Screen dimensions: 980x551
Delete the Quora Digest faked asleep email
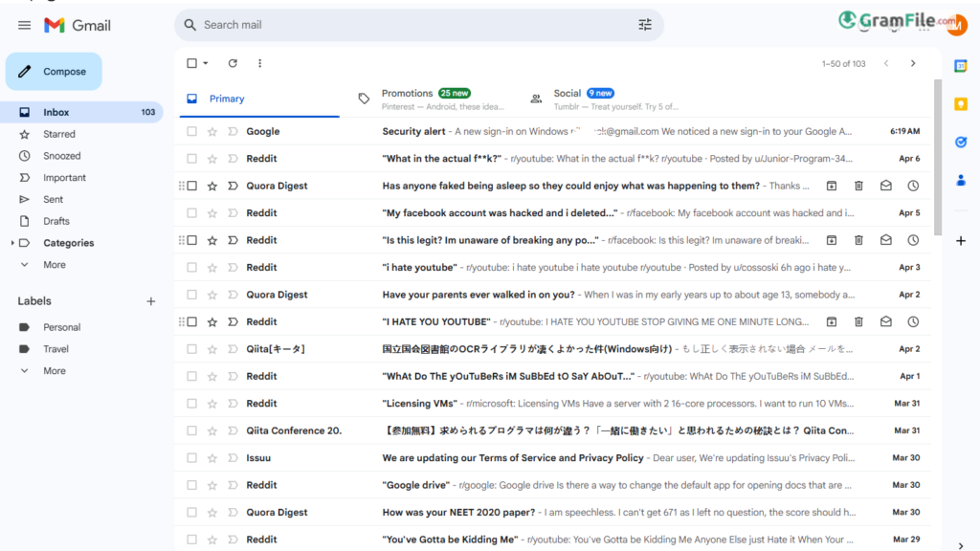click(x=858, y=186)
